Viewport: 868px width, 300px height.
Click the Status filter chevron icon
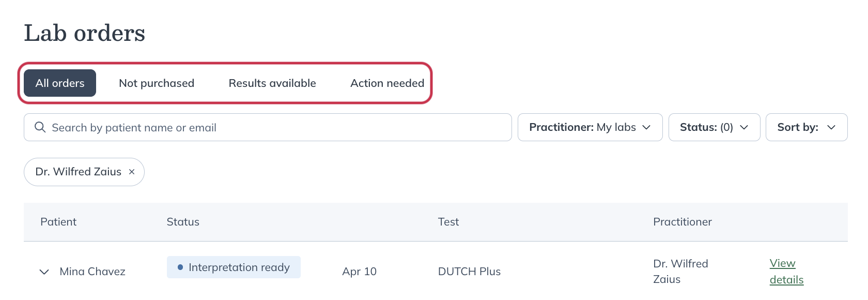(x=744, y=127)
